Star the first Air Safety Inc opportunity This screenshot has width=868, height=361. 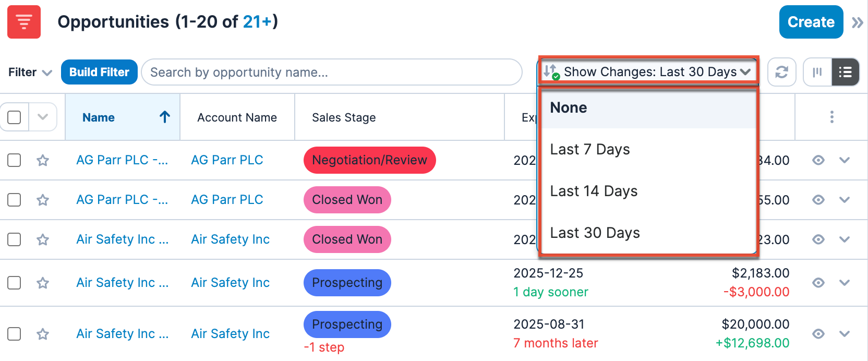[43, 239]
